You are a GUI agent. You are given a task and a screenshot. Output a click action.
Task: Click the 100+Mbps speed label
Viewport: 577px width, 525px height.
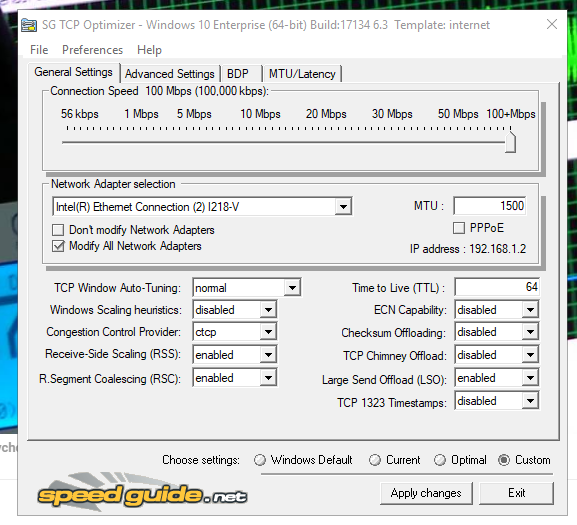(511, 114)
